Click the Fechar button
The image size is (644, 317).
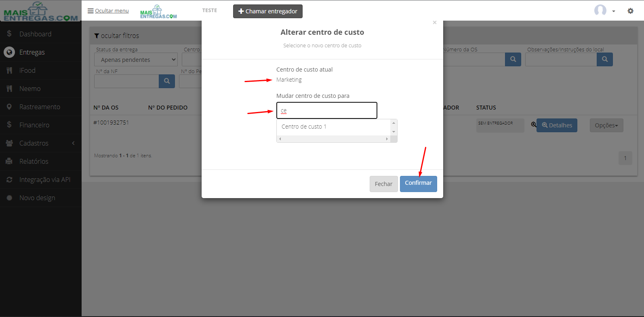pyautogui.click(x=384, y=184)
